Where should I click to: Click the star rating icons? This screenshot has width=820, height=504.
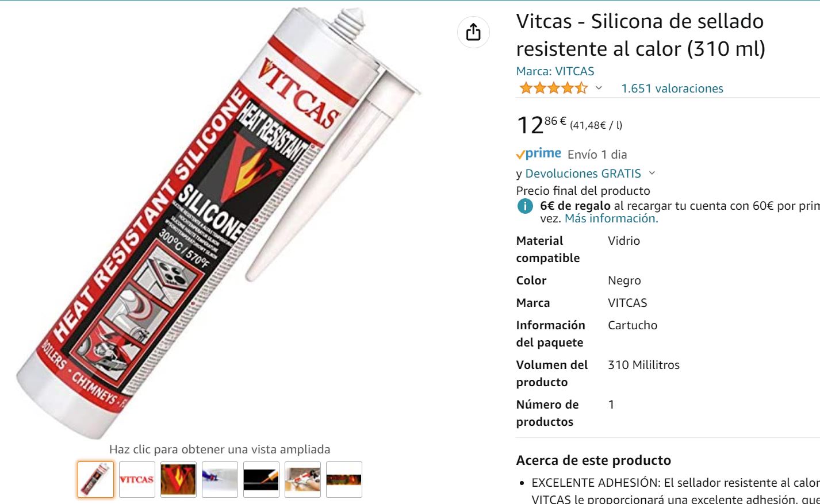click(x=553, y=88)
